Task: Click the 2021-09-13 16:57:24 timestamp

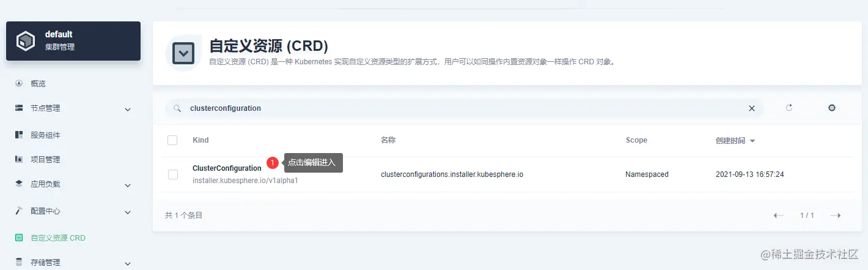Action: 750,174
